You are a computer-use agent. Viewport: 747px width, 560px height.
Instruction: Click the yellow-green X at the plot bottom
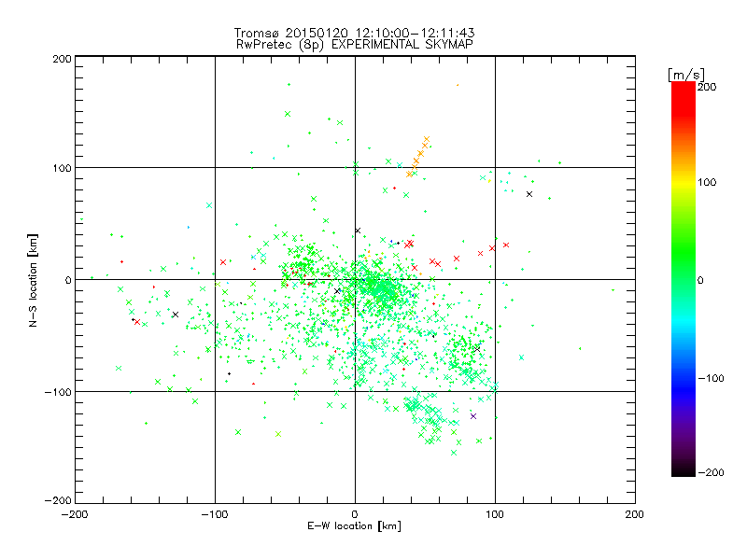click(278, 434)
